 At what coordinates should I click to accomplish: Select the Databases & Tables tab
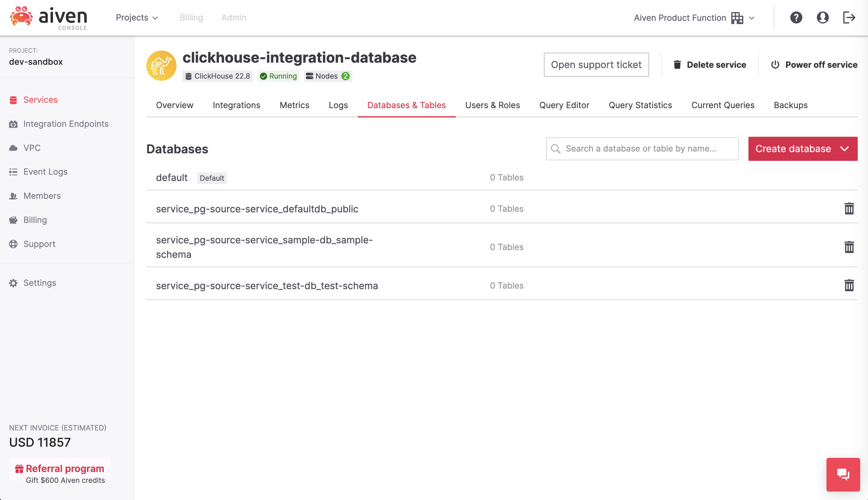pyautogui.click(x=407, y=105)
